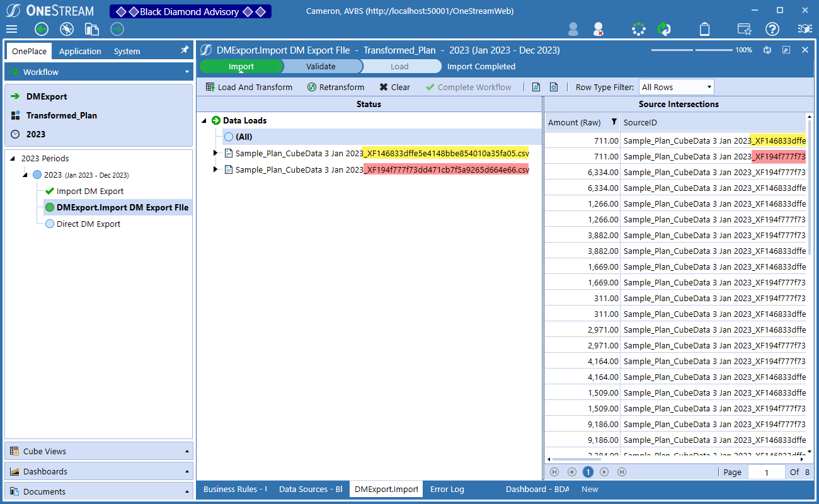Open the Business Rules bottom tab
Image resolution: width=819 pixels, height=504 pixels.
tap(235, 489)
